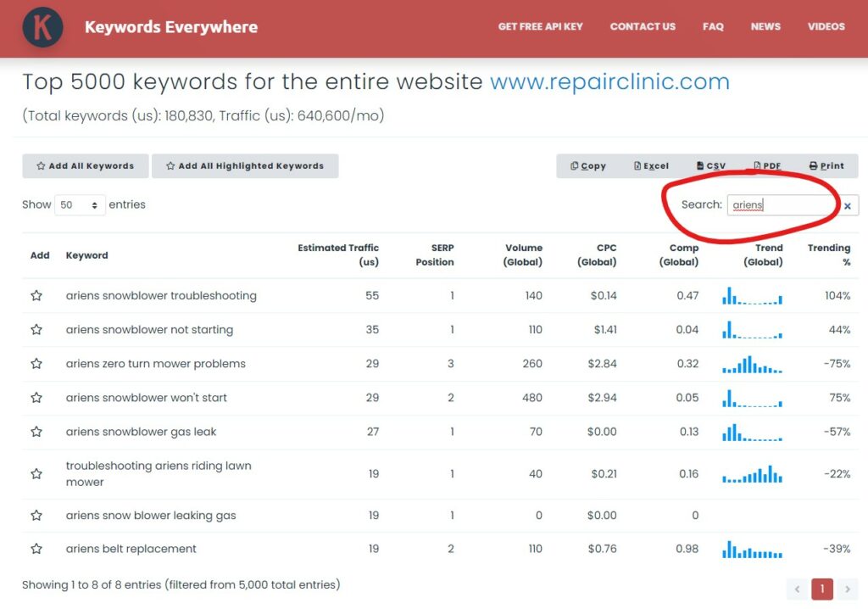
Task: Copy the table with the Copy button
Action: [588, 165]
